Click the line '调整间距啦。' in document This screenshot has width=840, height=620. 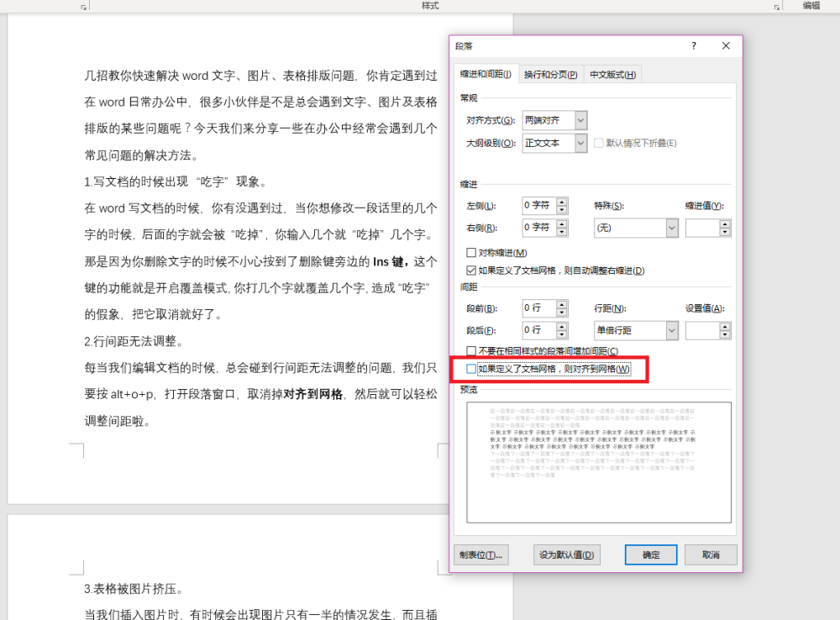pos(118,421)
